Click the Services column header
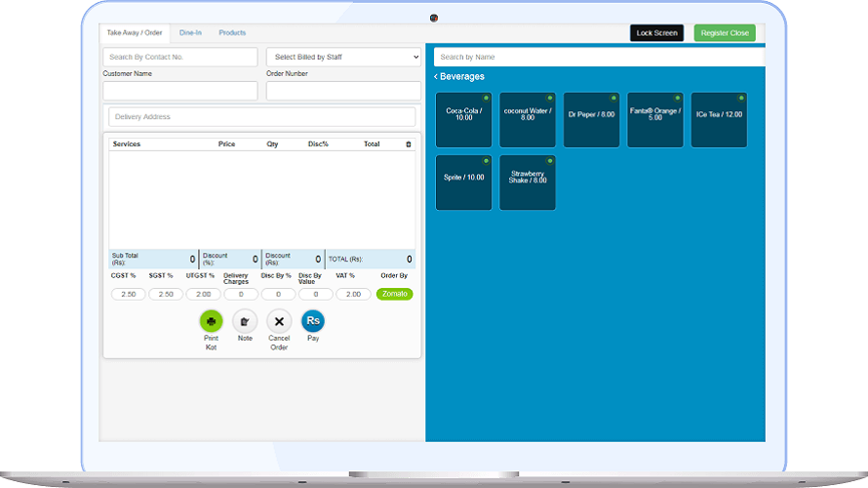Viewport: 868px width, 488px height. pyautogui.click(x=126, y=144)
